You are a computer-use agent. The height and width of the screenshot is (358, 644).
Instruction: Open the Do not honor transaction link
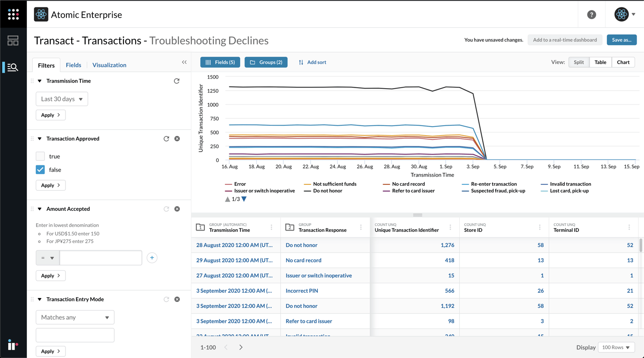pos(302,245)
